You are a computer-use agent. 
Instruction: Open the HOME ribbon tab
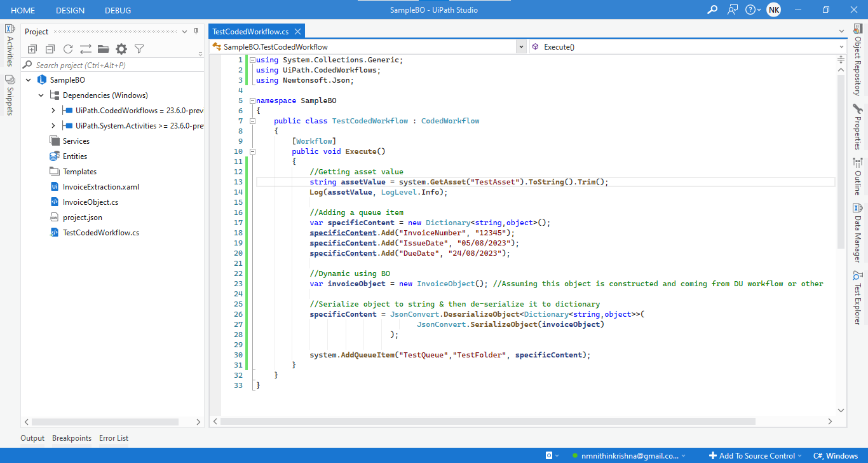click(23, 10)
